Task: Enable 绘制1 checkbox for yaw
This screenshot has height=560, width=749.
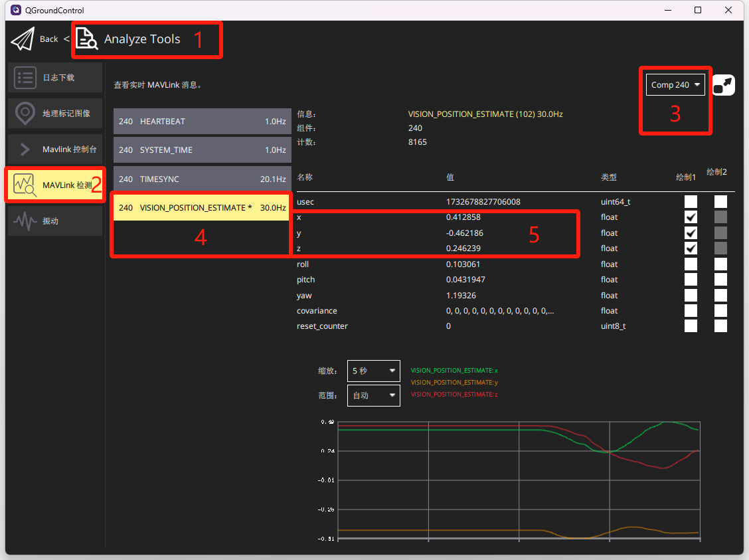Action: point(691,296)
